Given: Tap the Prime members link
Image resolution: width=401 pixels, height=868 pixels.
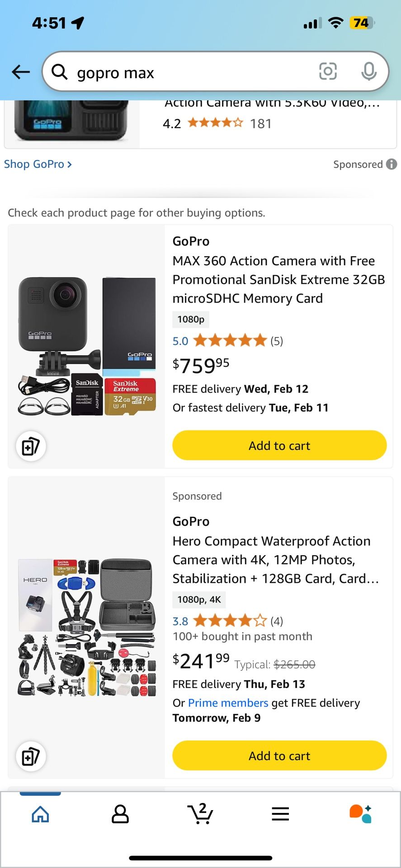Looking at the screenshot, I should tap(228, 703).
